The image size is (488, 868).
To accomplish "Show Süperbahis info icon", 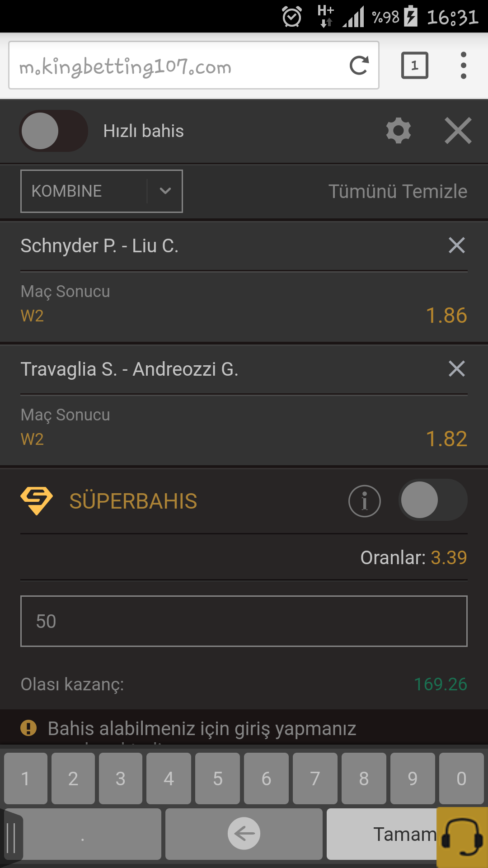I will tap(365, 501).
